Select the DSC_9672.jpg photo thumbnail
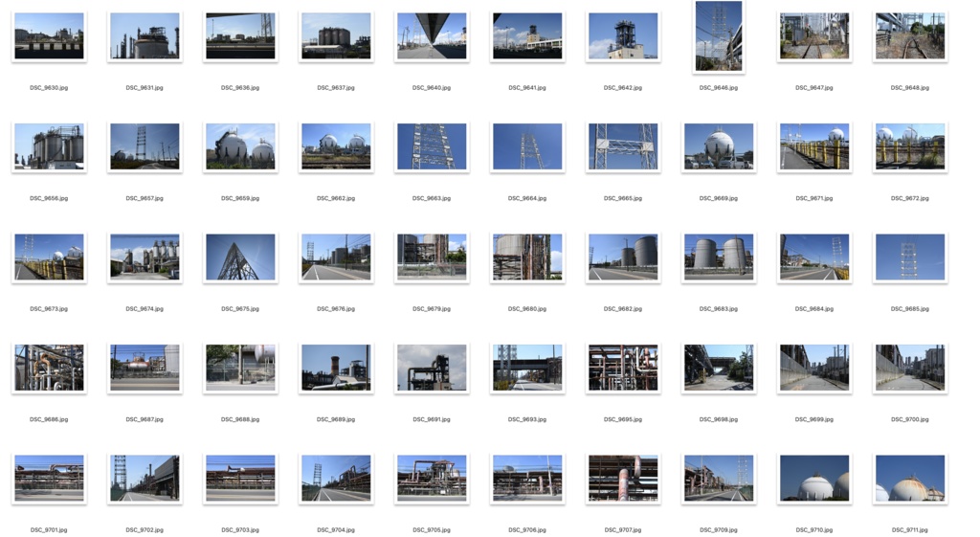 (909, 146)
